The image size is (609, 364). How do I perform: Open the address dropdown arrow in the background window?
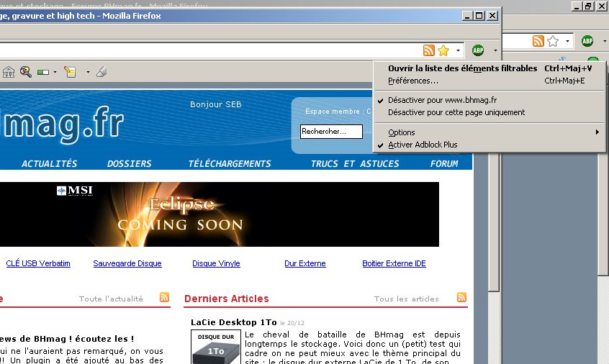(567, 41)
